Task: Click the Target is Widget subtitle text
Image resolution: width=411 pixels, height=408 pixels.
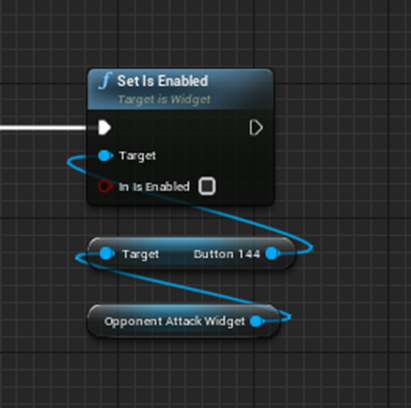Action: pyautogui.click(x=164, y=99)
